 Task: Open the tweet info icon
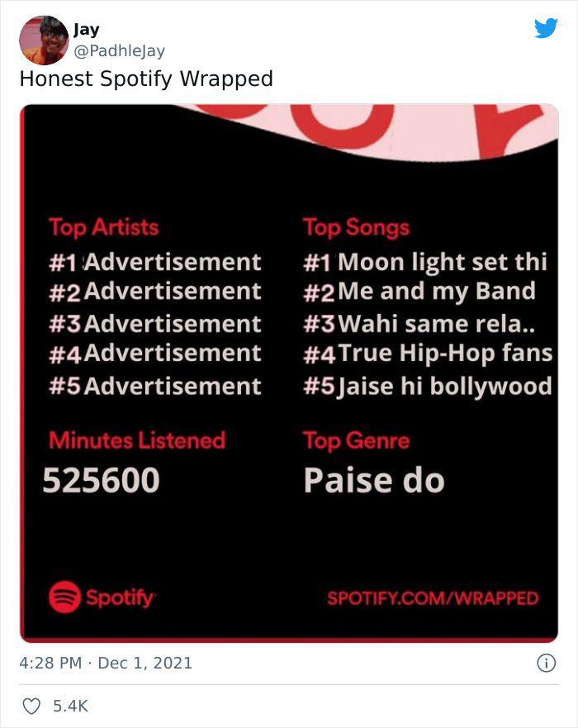coord(546,663)
